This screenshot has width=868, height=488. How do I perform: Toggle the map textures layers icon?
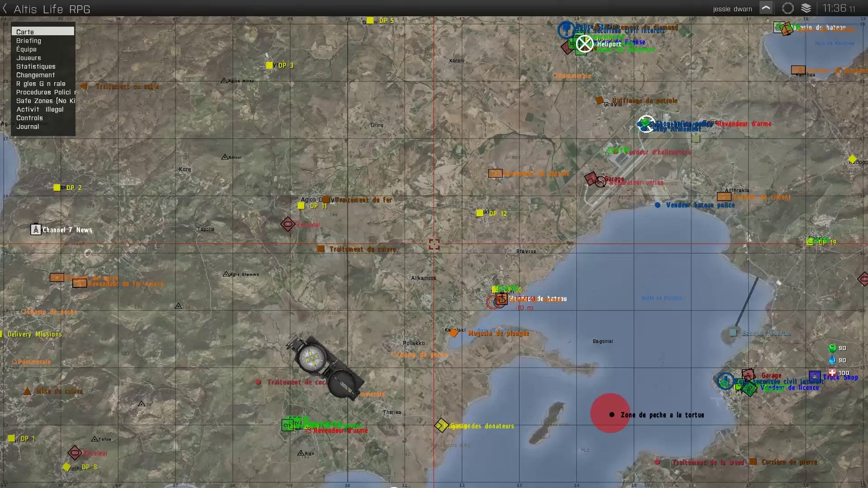pos(806,8)
